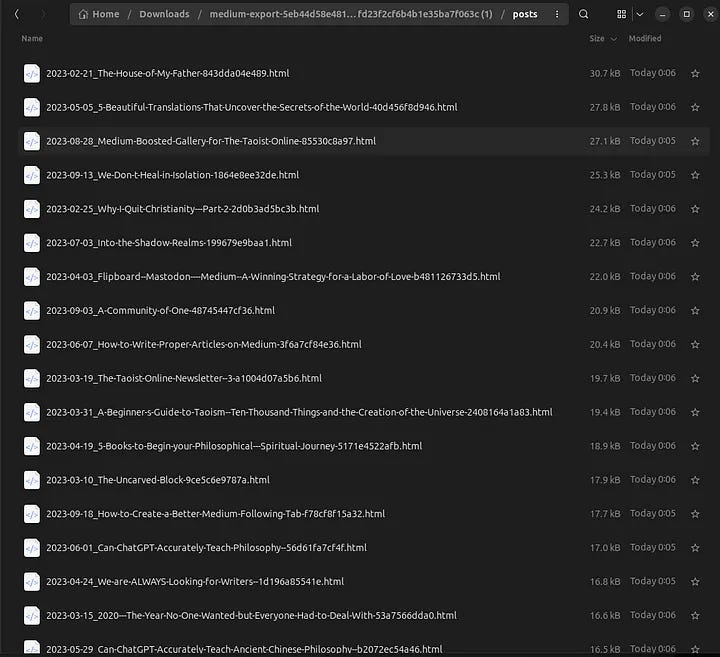
Task: Click HTML icon of The-Uncarved-Block
Action: click(x=32, y=480)
